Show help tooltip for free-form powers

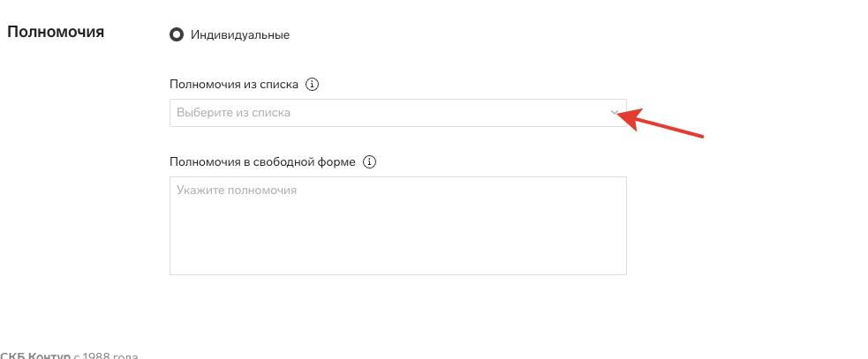point(369,162)
